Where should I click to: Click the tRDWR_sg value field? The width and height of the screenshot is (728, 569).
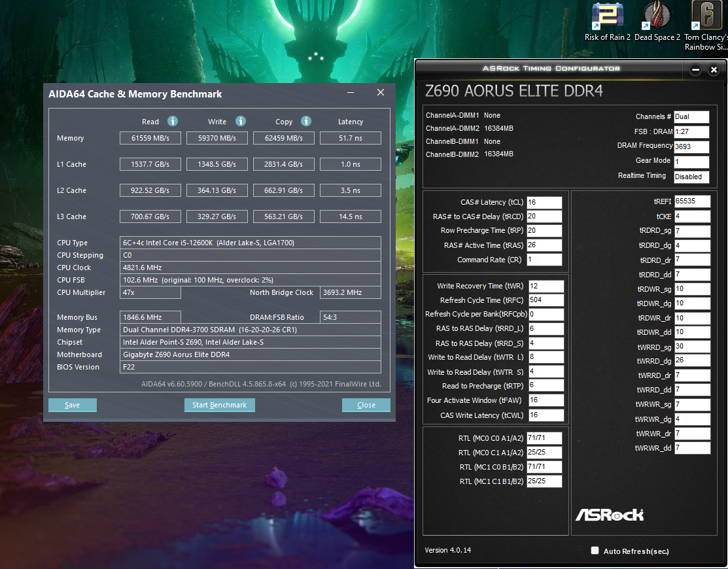(x=692, y=288)
